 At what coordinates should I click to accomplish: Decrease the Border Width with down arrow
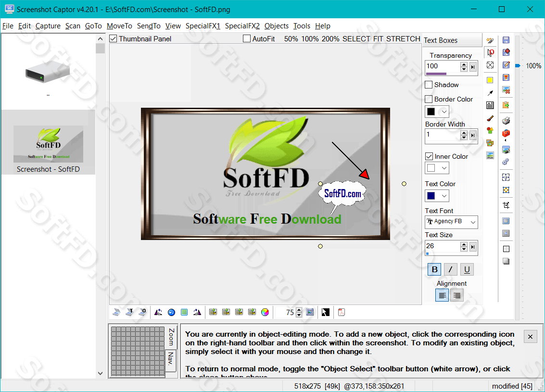click(464, 138)
